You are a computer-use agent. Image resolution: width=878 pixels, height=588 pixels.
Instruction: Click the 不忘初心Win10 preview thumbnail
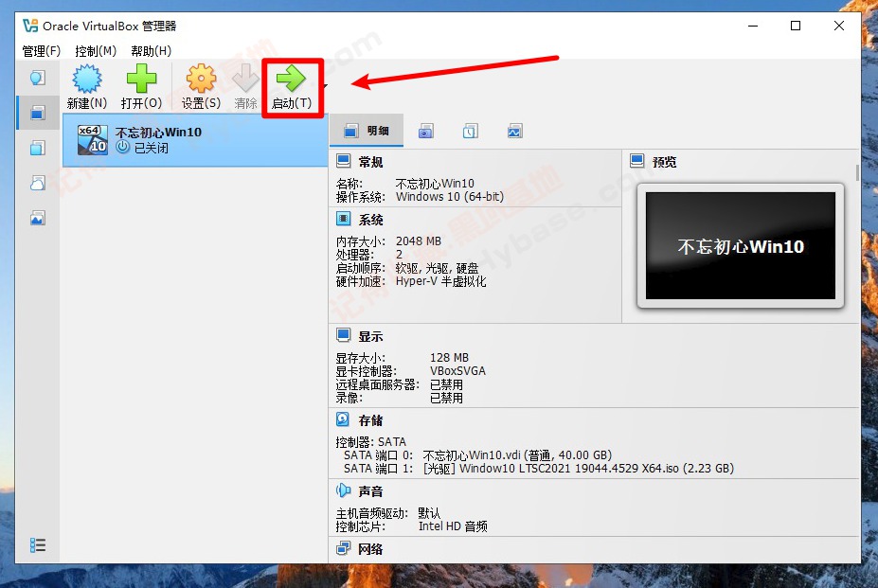coord(741,244)
